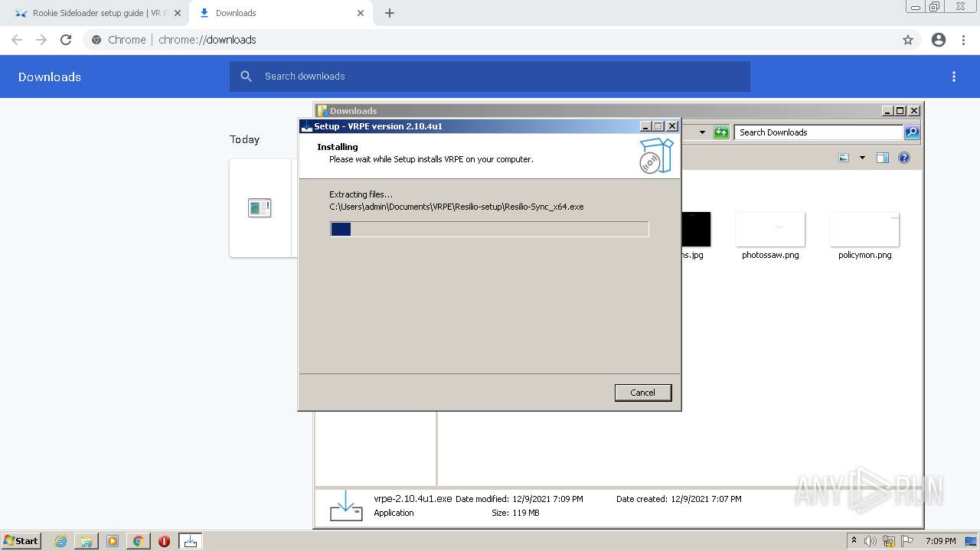Open the Chrome profile avatar menu
Screen dimensions: 980x551
(939, 40)
